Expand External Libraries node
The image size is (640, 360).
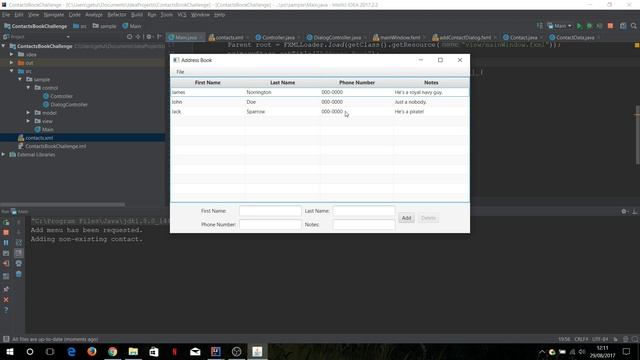pos(4,155)
